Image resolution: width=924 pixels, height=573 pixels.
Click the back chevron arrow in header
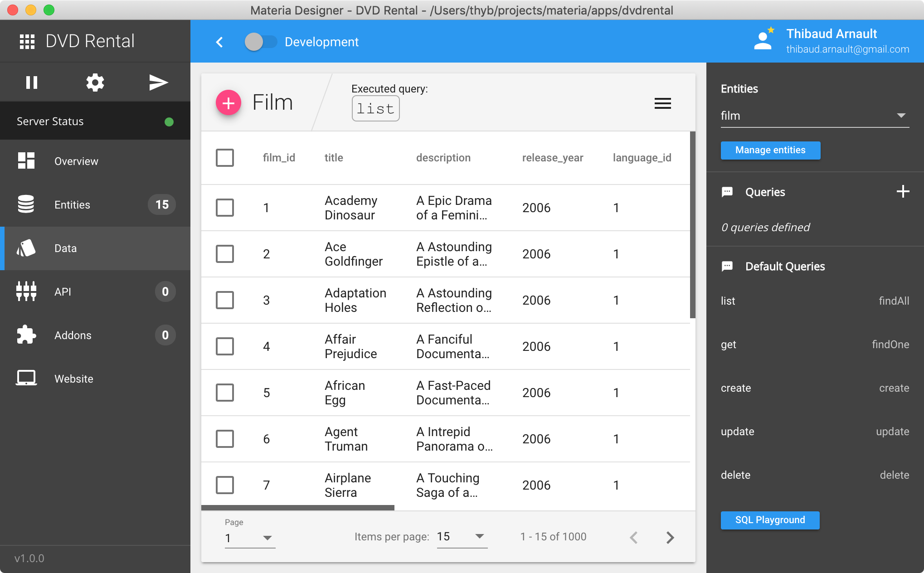point(219,42)
